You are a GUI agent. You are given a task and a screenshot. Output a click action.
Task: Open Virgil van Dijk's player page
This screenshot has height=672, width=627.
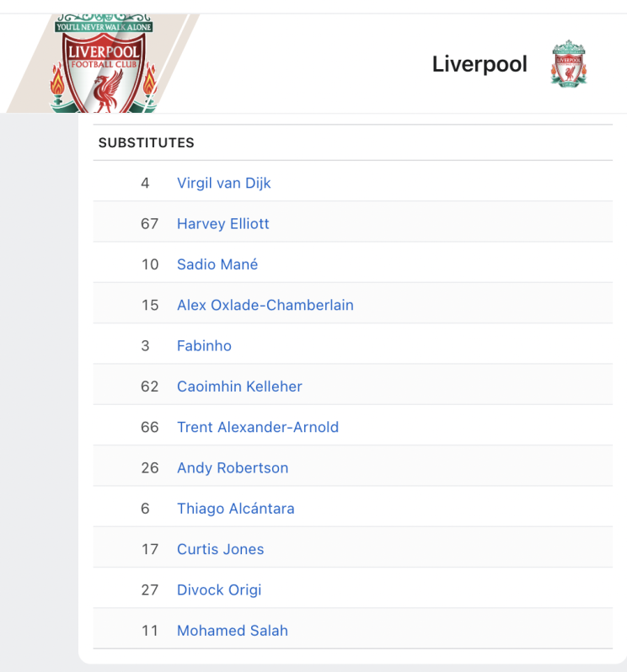[224, 183]
